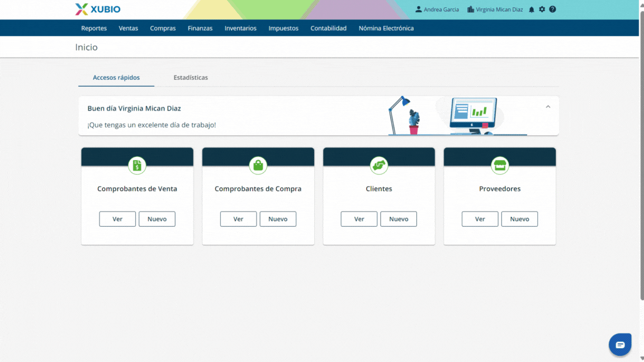
Task: Select the Accesos rápidos tab
Action: tap(116, 78)
